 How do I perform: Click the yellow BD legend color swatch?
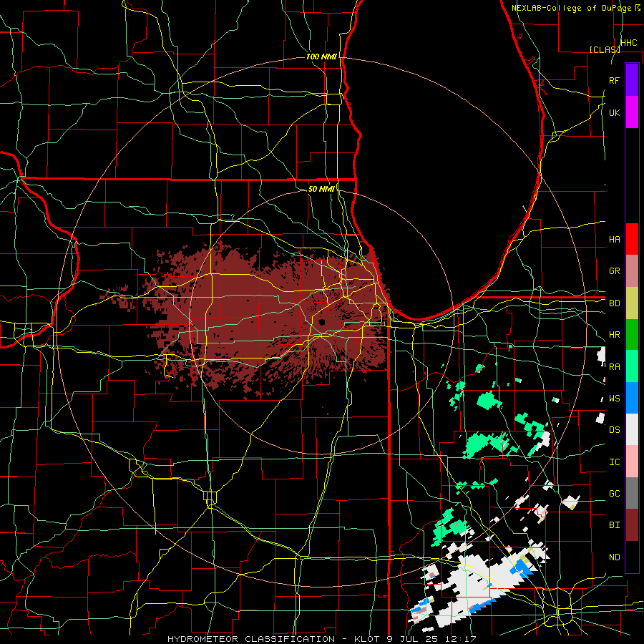(x=632, y=303)
